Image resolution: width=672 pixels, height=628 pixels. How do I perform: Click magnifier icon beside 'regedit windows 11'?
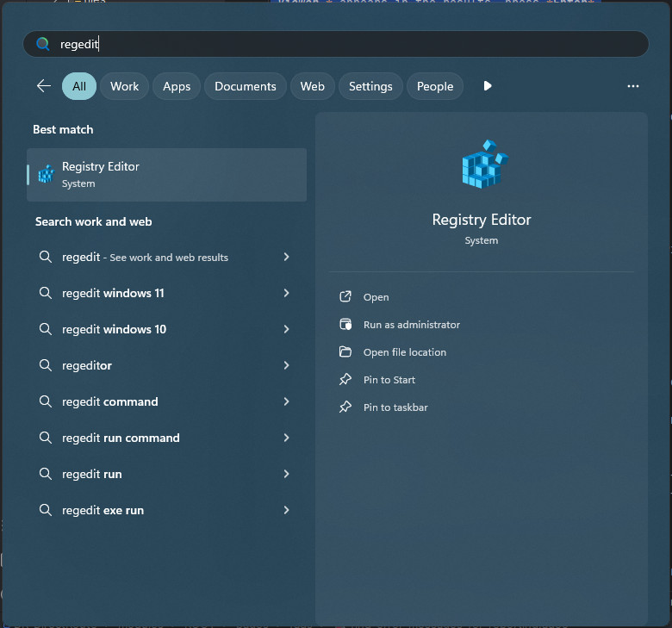pos(46,293)
